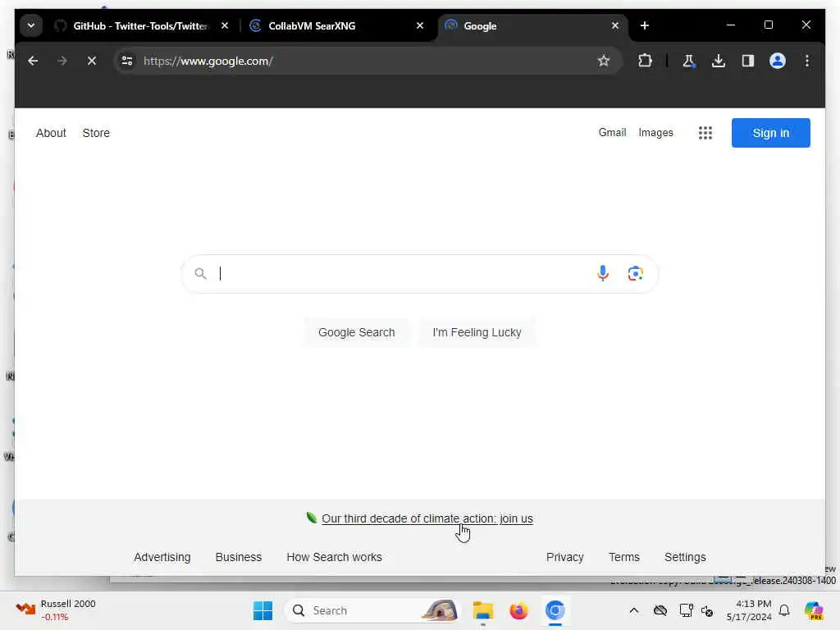Open the browser three-dot menu
The width and height of the screenshot is (840, 630).
[x=807, y=61]
